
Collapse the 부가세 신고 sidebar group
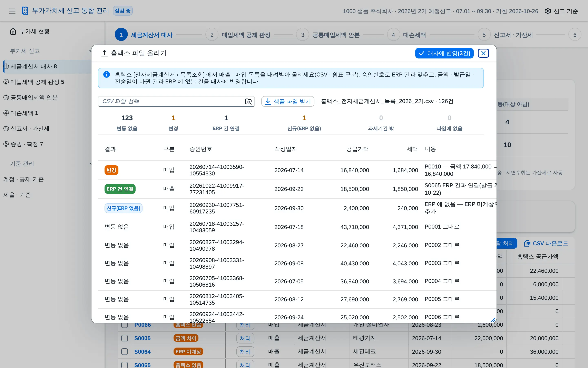[90, 51]
